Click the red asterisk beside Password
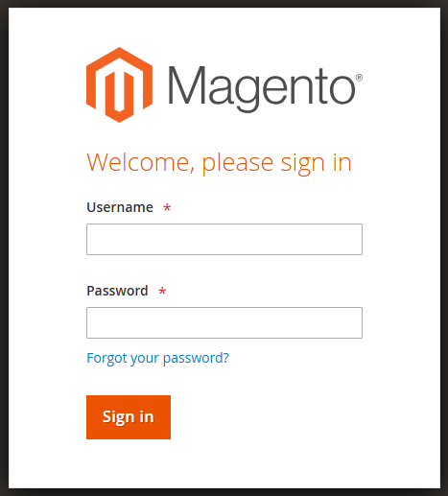The width and height of the screenshot is (448, 496). coord(162,291)
